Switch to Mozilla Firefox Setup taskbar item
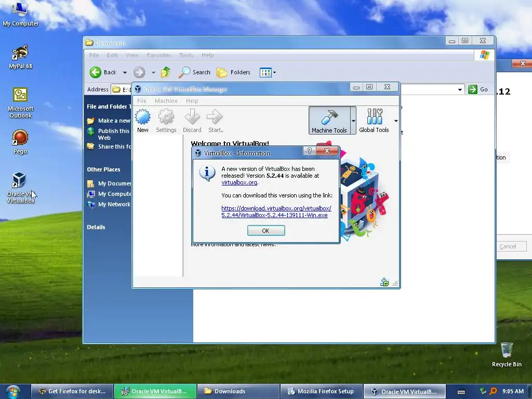 pos(322,391)
